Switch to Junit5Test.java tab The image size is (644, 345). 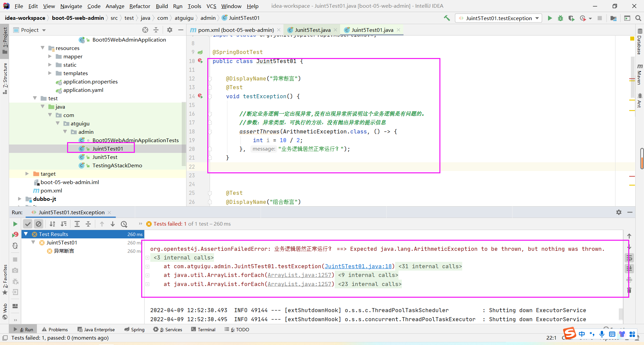(x=312, y=30)
